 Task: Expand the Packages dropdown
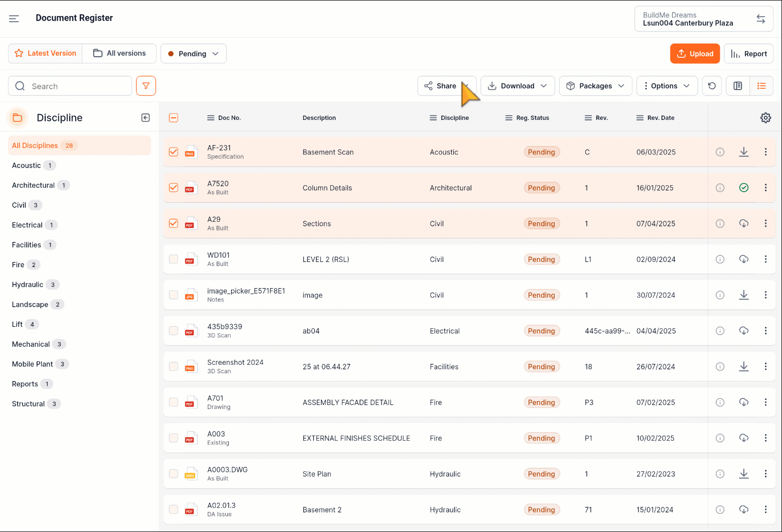pyautogui.click(x=595, y=86)
